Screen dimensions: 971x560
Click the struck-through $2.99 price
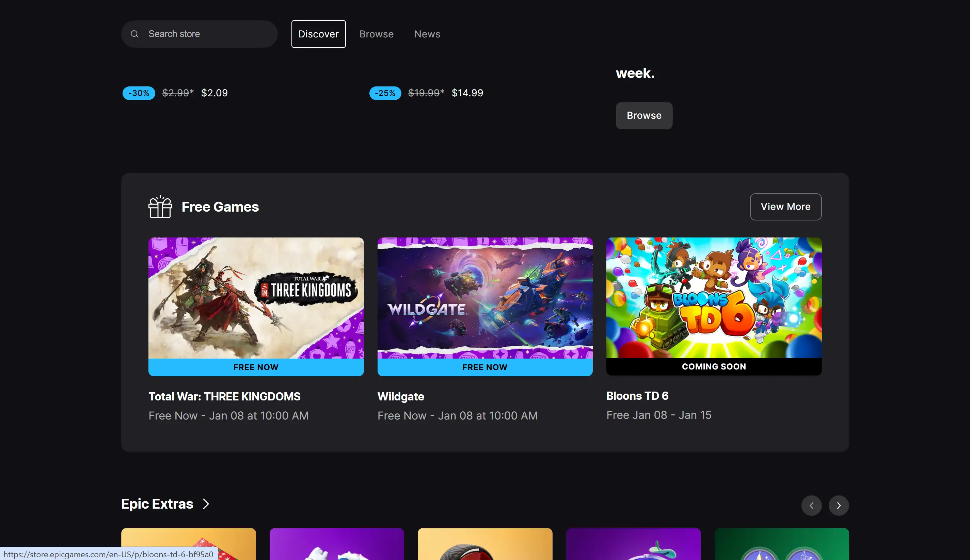177,93
